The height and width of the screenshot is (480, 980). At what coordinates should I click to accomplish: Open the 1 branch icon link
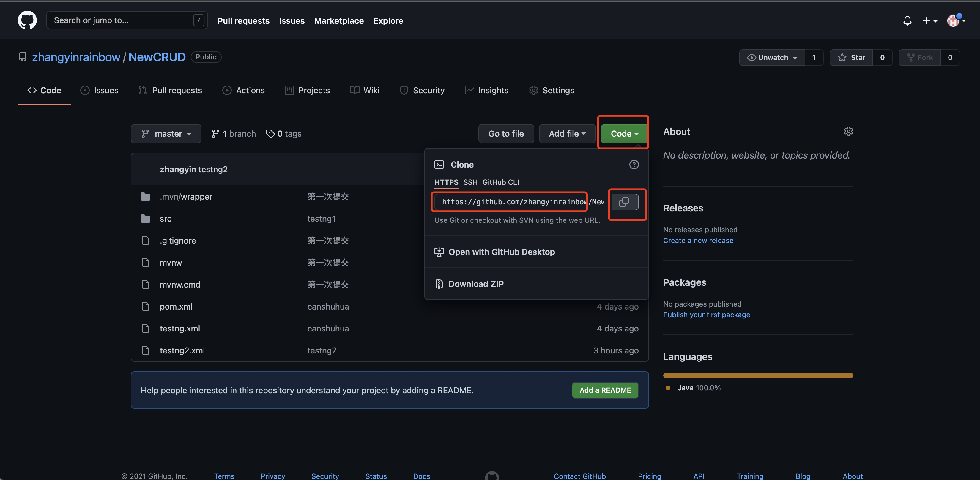coord(234,134)
